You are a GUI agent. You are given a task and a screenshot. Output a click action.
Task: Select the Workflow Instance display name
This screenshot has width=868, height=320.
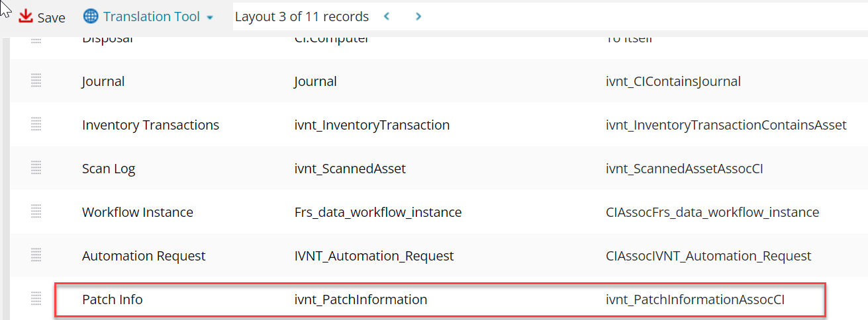click(x=138, y=212)
